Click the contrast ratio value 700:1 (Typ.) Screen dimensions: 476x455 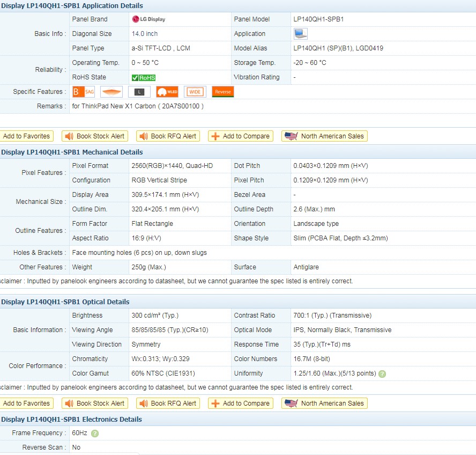(x=332, y=315)
